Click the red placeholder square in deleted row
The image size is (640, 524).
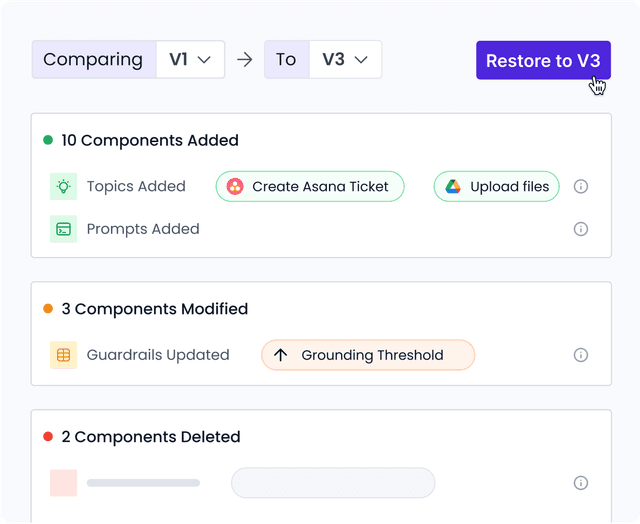coord(64,483)
